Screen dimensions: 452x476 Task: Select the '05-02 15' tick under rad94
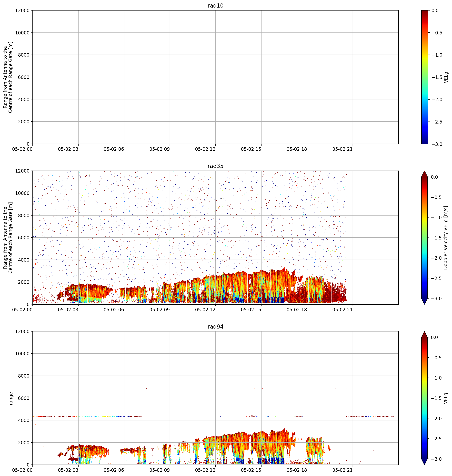click(251, 470)
